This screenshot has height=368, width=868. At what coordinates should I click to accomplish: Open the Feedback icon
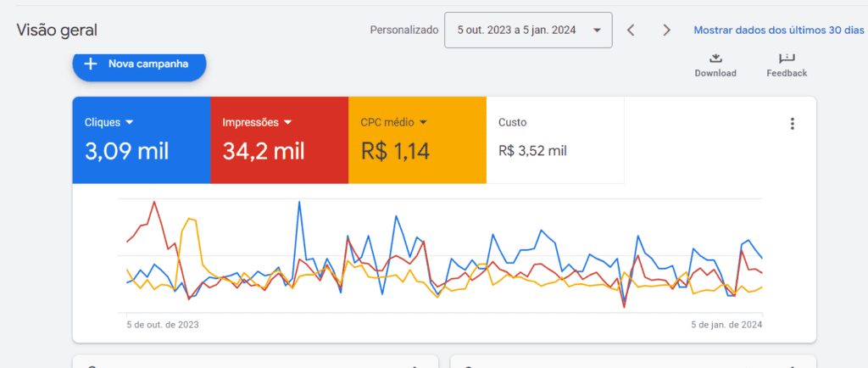(787, 58)
